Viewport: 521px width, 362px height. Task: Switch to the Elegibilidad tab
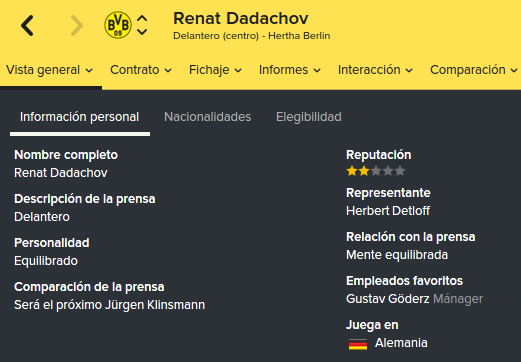pos(309,117)
